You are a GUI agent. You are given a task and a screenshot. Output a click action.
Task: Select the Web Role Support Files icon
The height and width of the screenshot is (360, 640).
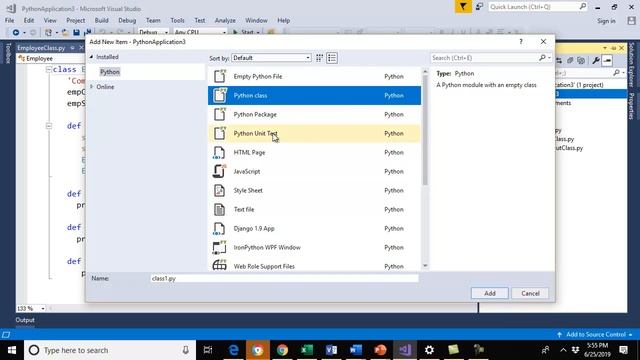(x=219, y=265)
